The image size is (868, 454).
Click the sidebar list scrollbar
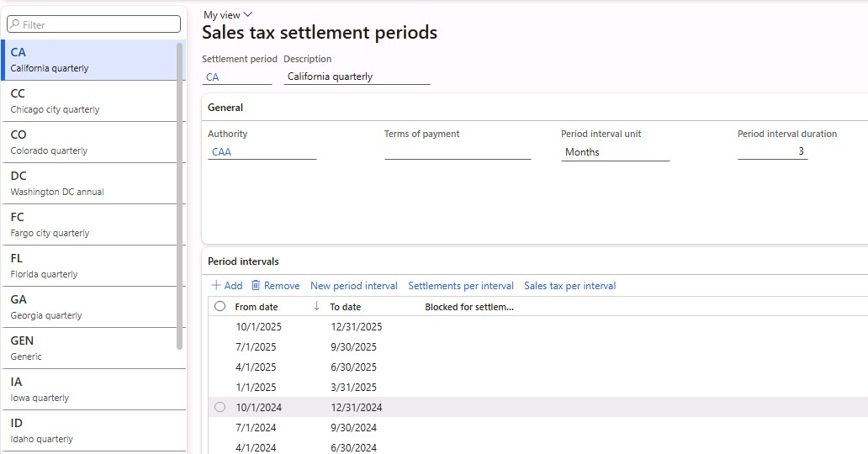point(179,196)
